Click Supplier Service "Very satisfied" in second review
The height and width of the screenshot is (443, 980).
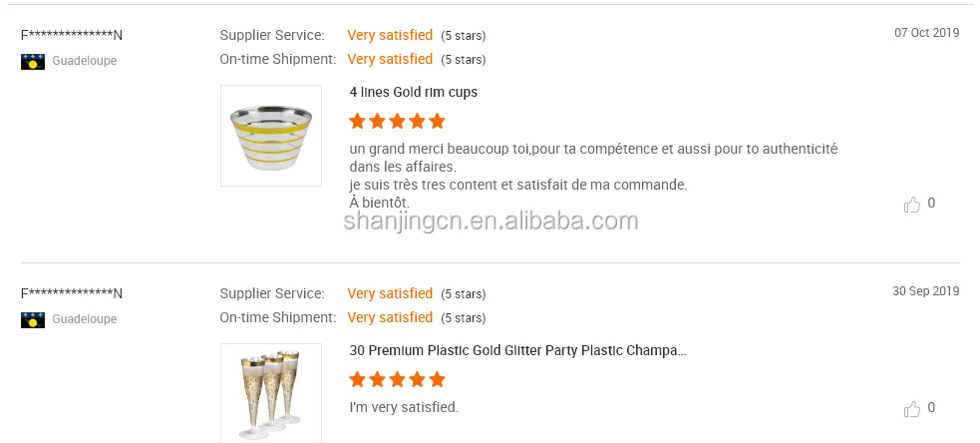tap(390, 293)
